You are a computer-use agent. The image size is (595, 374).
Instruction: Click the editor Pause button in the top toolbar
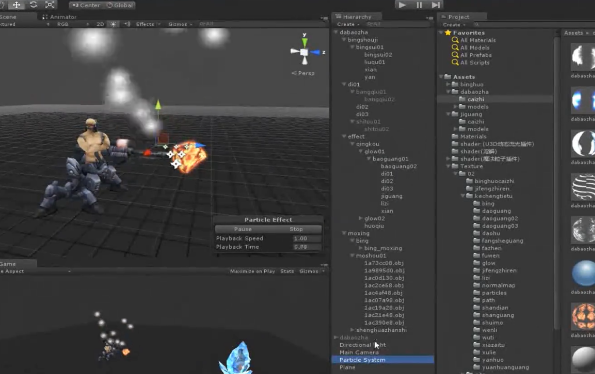pyautogui.click(x=419, y=5)
